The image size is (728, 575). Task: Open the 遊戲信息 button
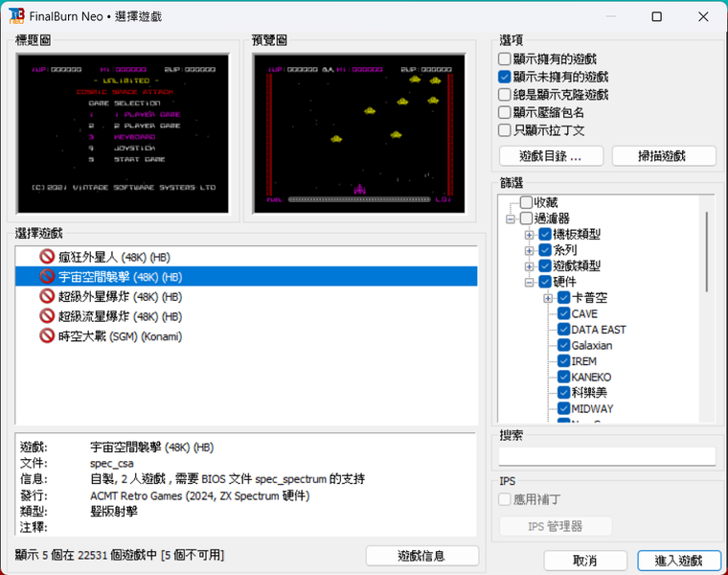[x=422, y=556]
